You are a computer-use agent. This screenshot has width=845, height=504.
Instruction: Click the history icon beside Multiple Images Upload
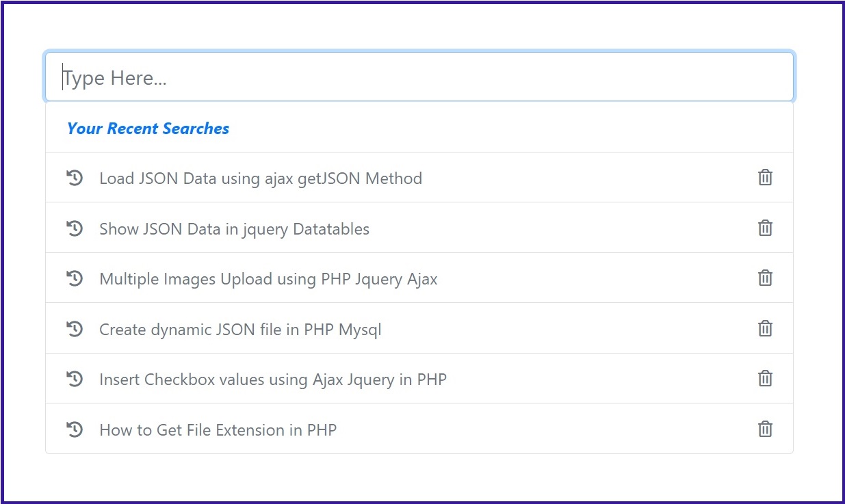coord(75,278)
